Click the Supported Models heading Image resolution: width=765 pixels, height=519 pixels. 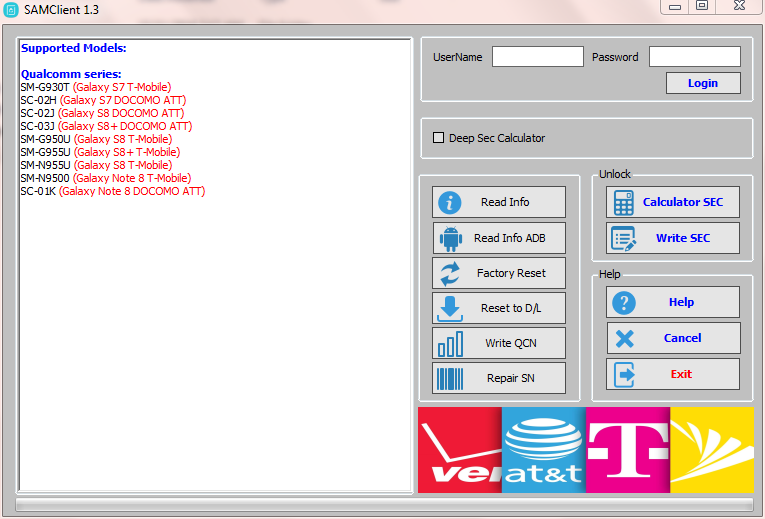click(73, 48)
